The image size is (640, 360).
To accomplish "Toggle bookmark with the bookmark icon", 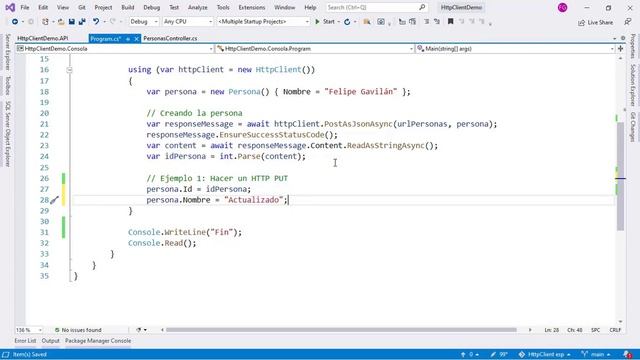I will coord(451,22).
